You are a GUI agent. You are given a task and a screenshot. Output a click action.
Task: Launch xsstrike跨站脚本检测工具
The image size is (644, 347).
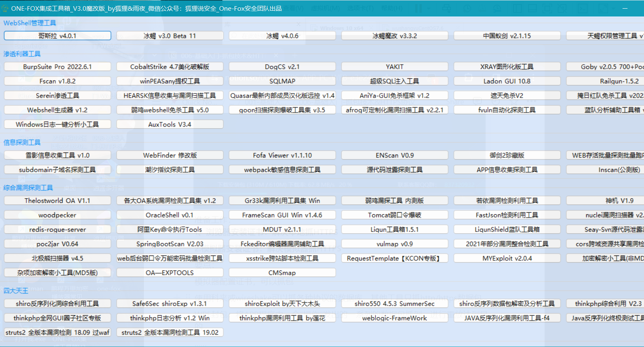[x=282, y=258]
